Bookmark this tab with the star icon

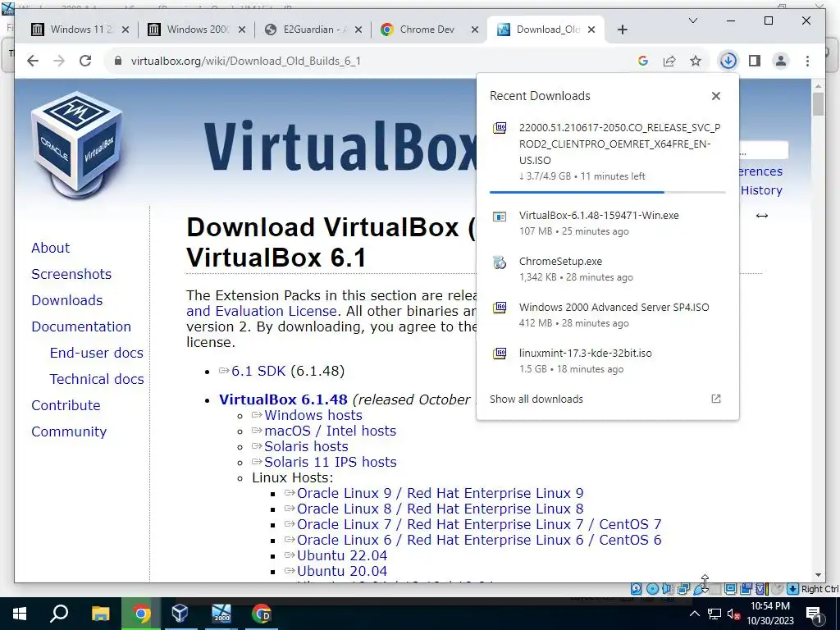(x=696, y=61)
